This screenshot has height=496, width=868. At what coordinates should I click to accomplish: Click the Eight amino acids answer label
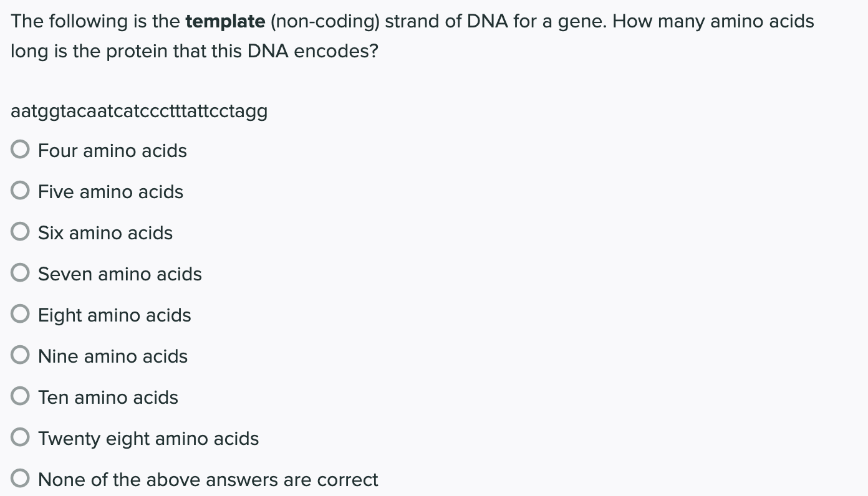click(114, 315)
